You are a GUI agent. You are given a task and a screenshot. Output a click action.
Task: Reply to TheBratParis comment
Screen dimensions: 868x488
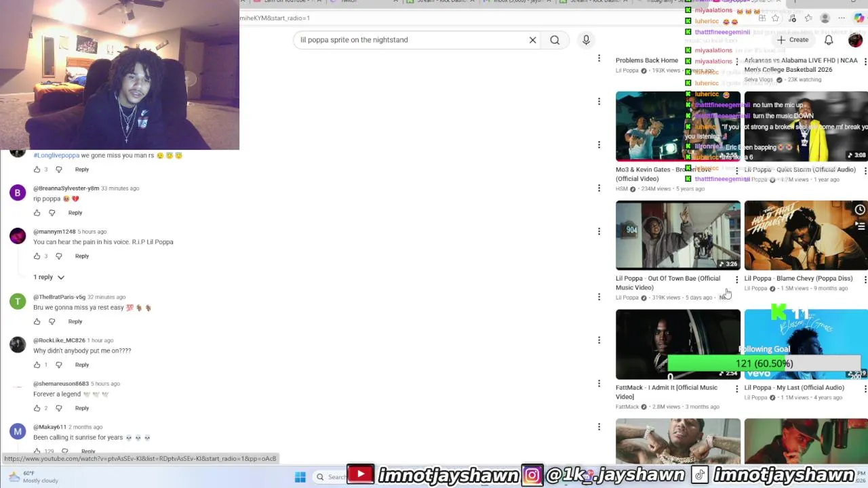[75, 321]
